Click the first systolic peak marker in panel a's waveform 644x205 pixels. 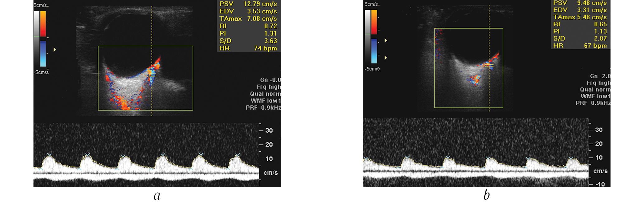tap(49, 155)
